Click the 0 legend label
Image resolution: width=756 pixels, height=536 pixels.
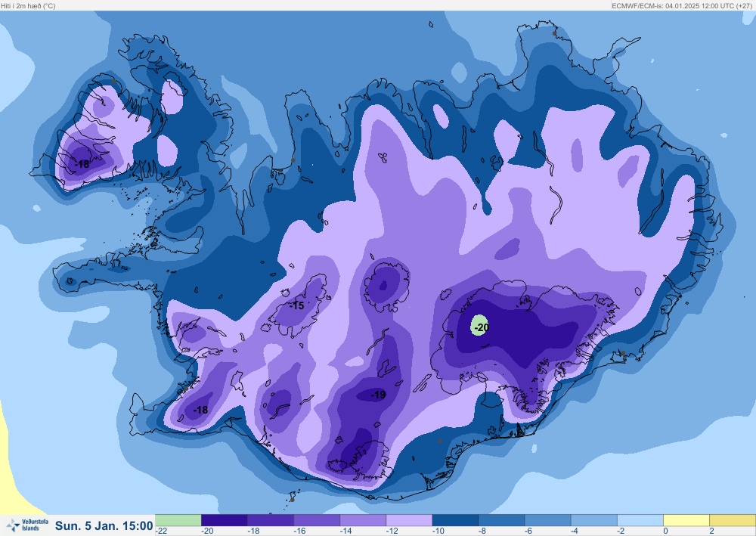(x=665, y=531)
